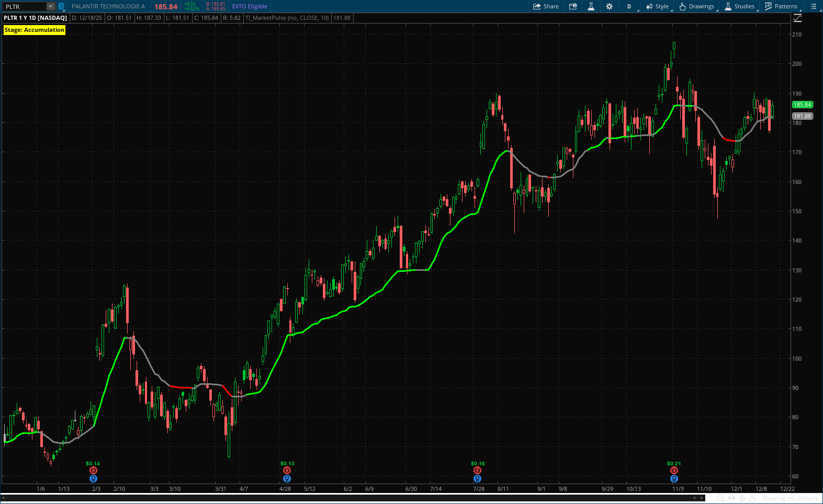Click the TI_MarketPulse study label

pos(287,18)
